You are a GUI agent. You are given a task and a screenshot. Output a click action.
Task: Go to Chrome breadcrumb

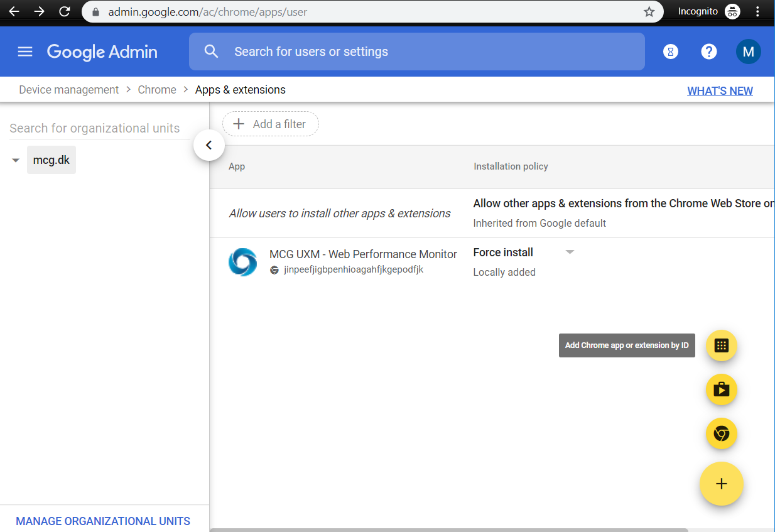tap(157, 90)
